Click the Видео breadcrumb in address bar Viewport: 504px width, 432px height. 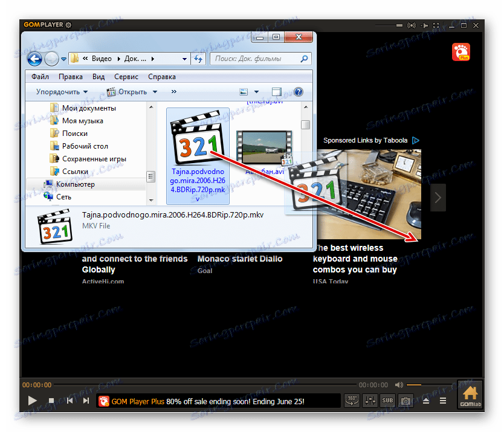[x=102, y=59]
